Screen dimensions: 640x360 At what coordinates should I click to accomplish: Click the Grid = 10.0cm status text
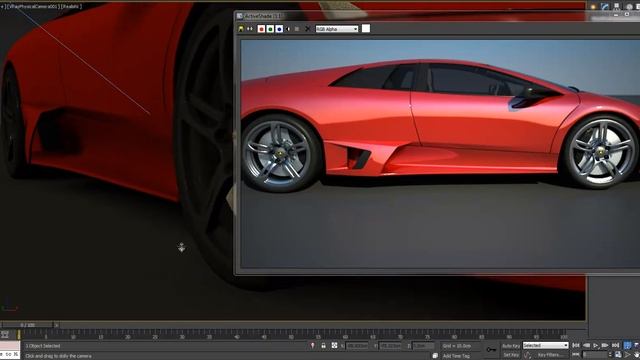click(456, 346)
